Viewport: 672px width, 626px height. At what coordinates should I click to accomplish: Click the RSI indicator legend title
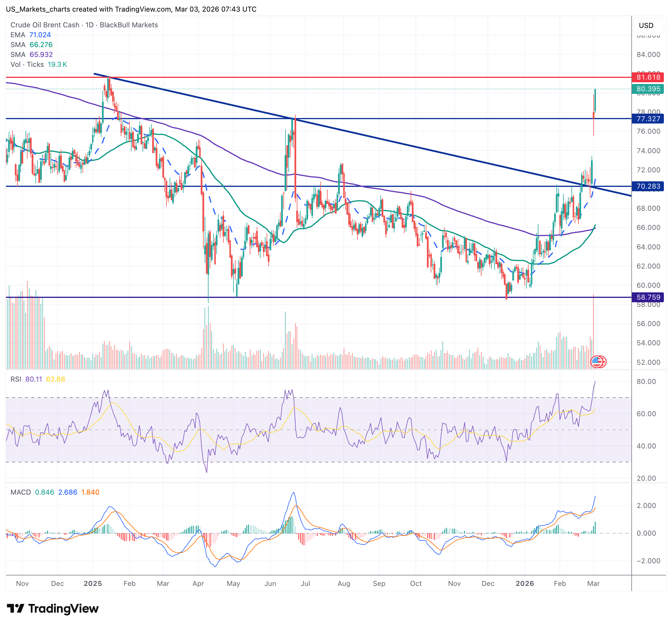(x=16, y=379)
